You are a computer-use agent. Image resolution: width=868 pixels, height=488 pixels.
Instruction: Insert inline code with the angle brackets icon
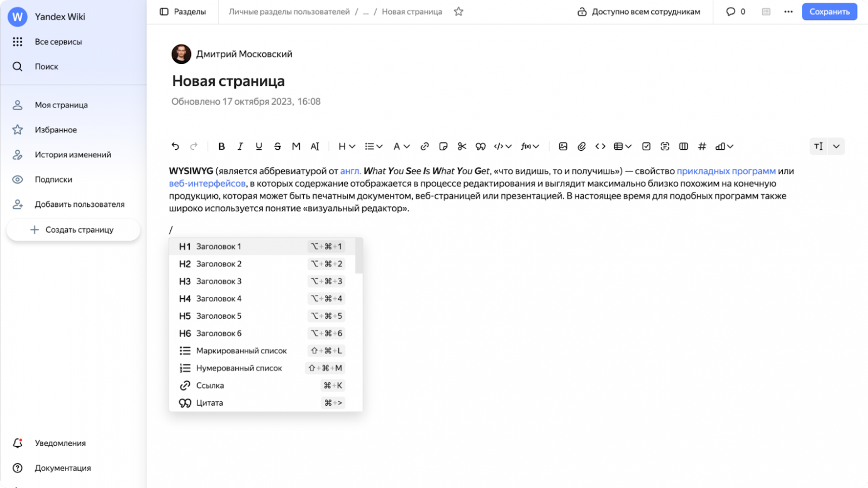coord(600,146)
